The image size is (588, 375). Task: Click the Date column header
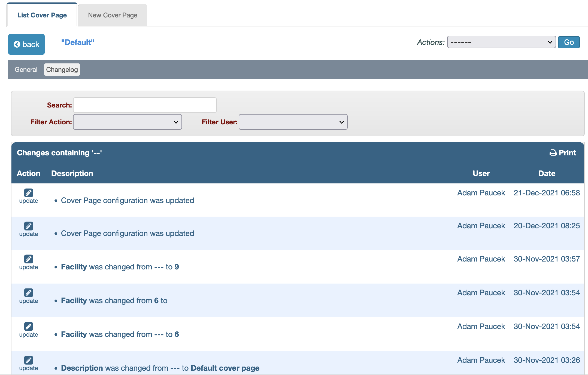[x=547, y=174]
